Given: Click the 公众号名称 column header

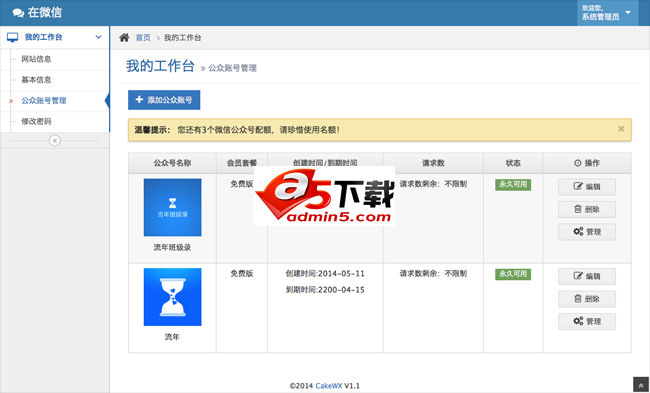Looking at the screenshot, I should [x=172, y=163].
